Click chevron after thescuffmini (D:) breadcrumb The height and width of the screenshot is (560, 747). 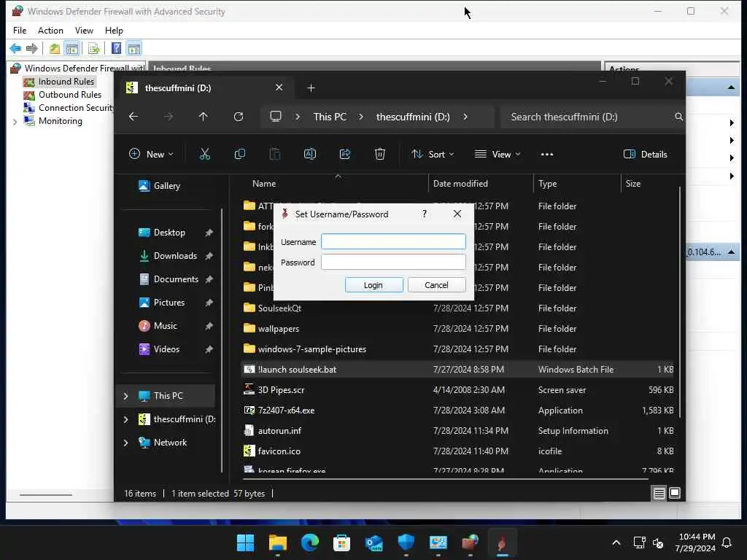tap(465, 117)
